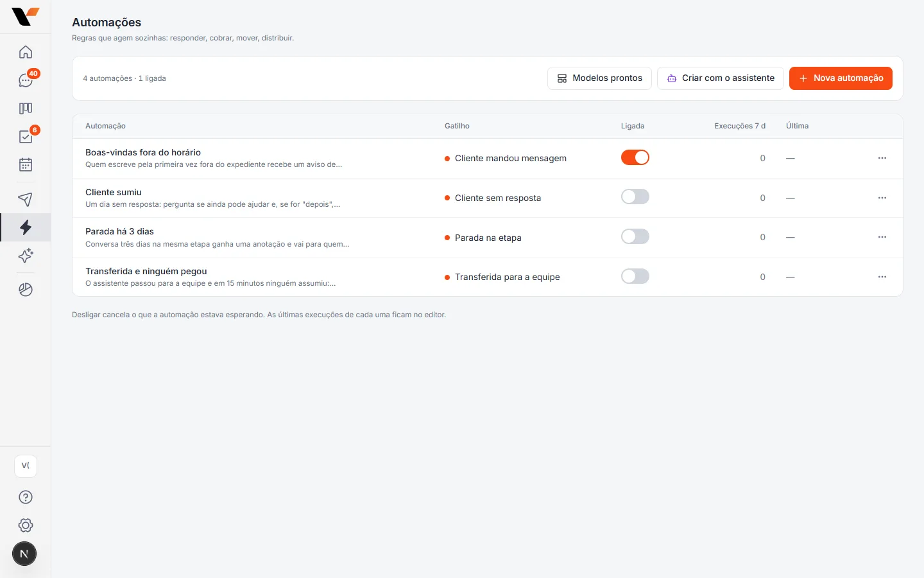
Task: Open more options for Cliente sumiu row
Action: 882,198
